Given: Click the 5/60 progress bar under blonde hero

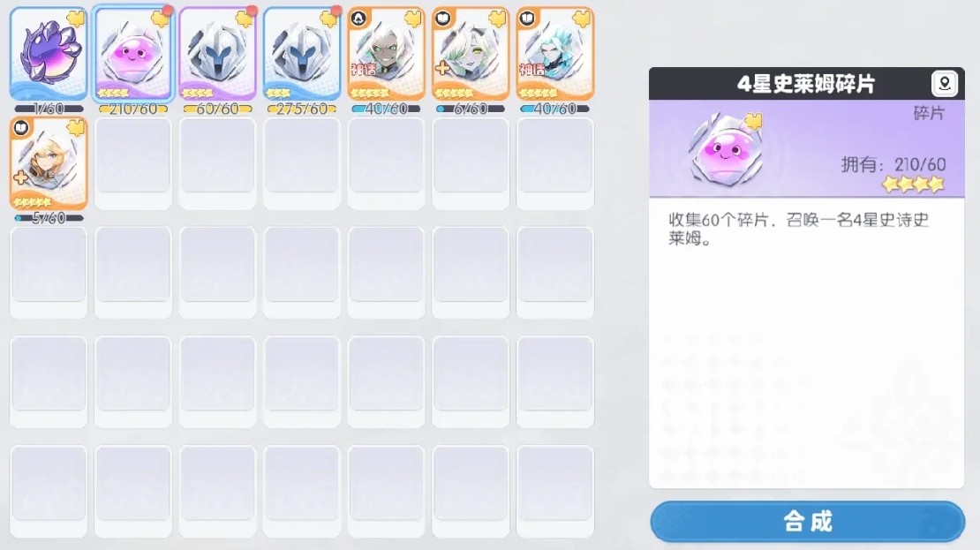Looking at the screenshot, I should pos(49,218).
